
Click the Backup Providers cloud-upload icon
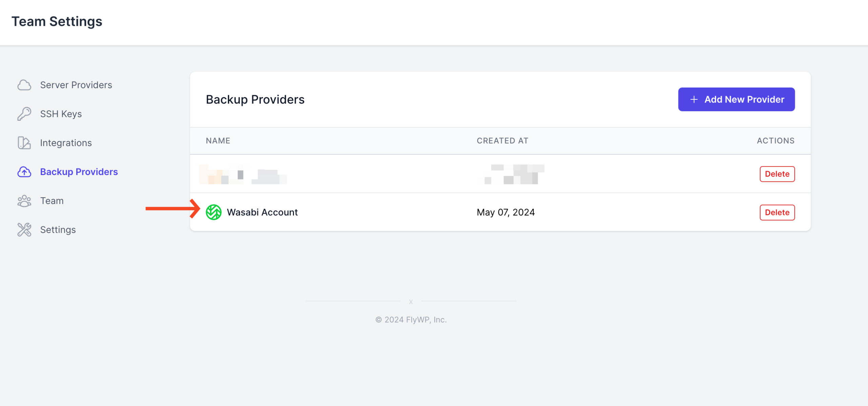[x=24, y=172]
